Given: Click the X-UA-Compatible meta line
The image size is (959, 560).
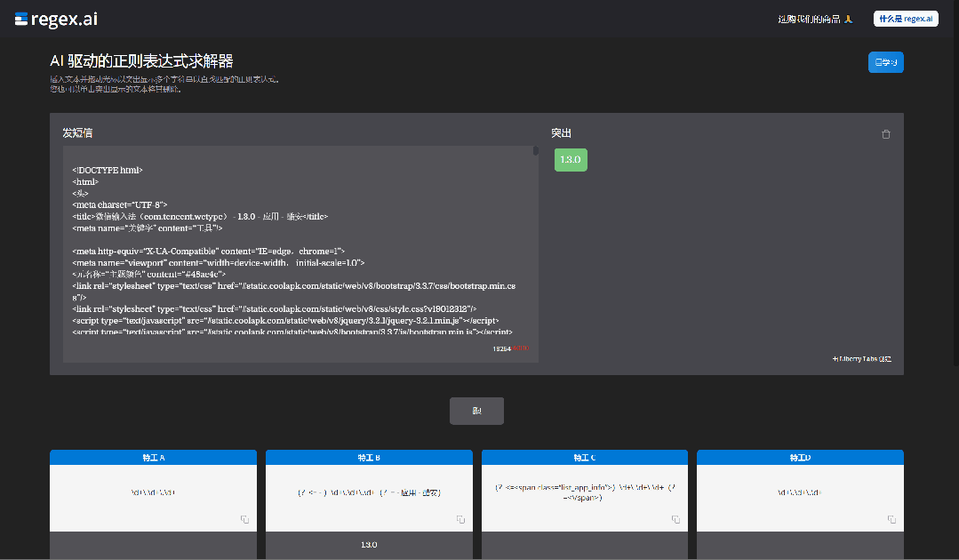Looking at the screenshot, I should click(209, 252).
